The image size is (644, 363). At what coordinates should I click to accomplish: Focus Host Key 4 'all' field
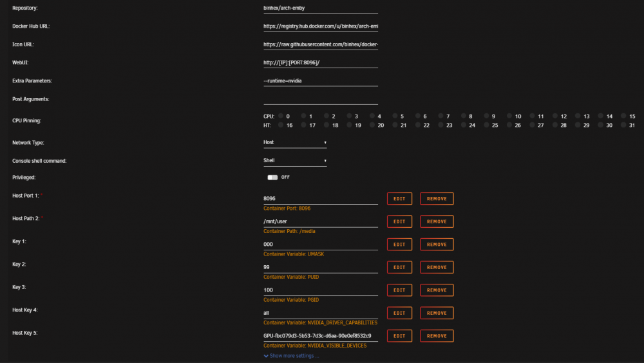coord(320,313)
